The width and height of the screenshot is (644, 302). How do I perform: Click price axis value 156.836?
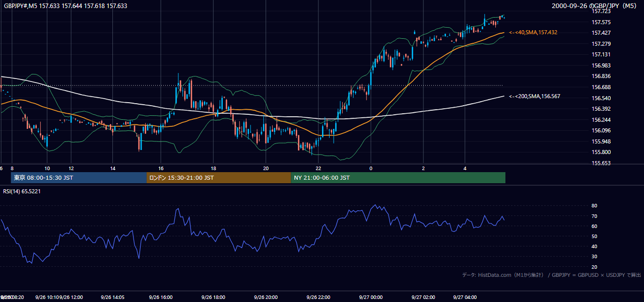point(601,77)
